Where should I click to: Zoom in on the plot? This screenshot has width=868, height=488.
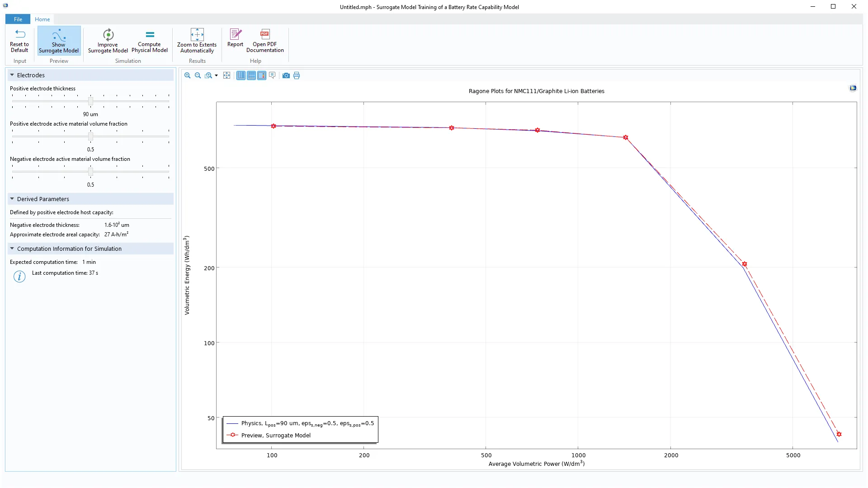187,75
